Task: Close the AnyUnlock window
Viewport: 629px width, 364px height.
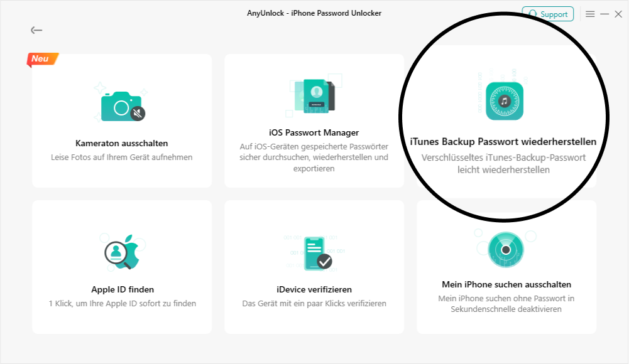Action: 618,14
